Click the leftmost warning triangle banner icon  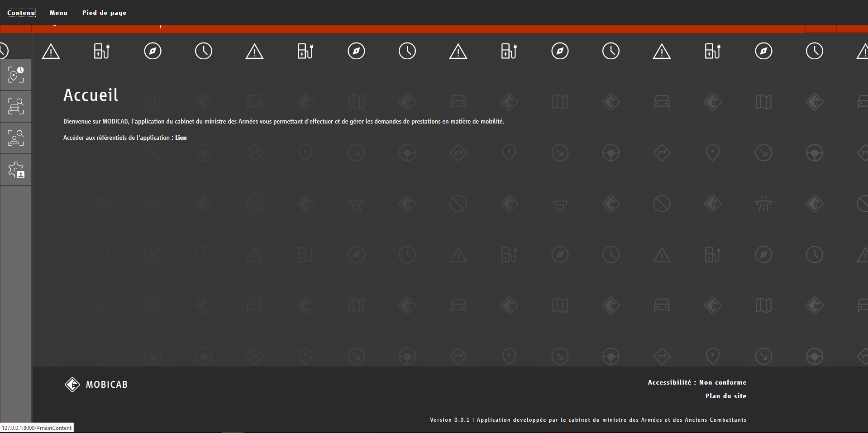(51, 51)
